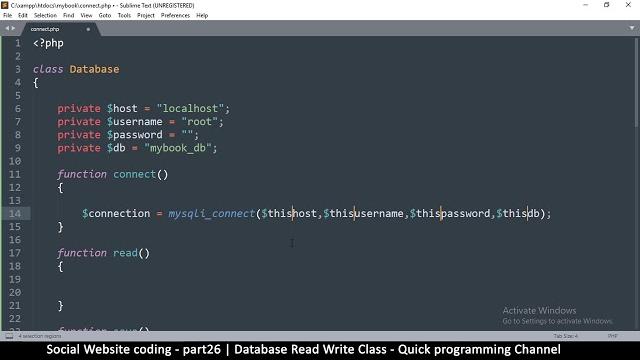This screenshot has height=360, width=640.
Task: Open the File menu
Action: (x=8, y=16)
